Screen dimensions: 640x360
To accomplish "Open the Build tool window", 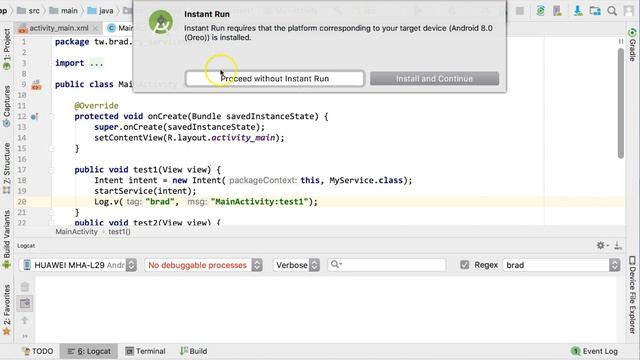I will coord(193,351).
